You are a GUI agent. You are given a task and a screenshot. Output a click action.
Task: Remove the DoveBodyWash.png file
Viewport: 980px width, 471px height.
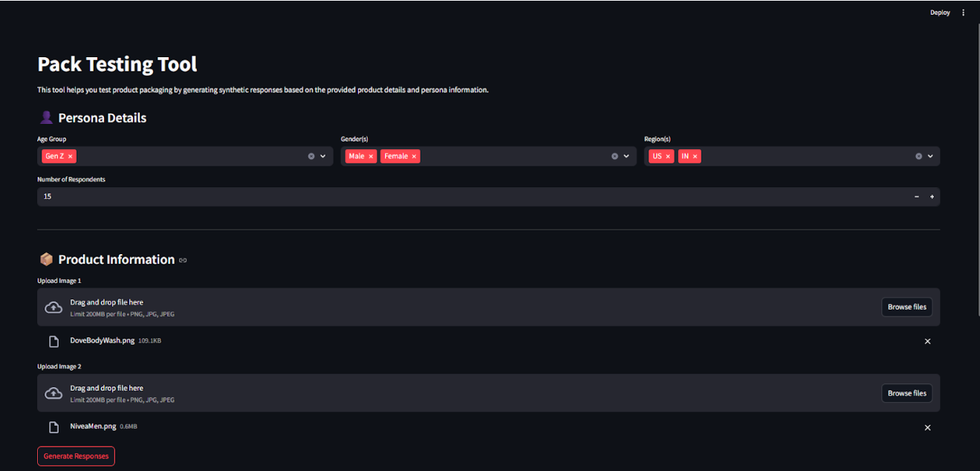(x=927, y=342)
